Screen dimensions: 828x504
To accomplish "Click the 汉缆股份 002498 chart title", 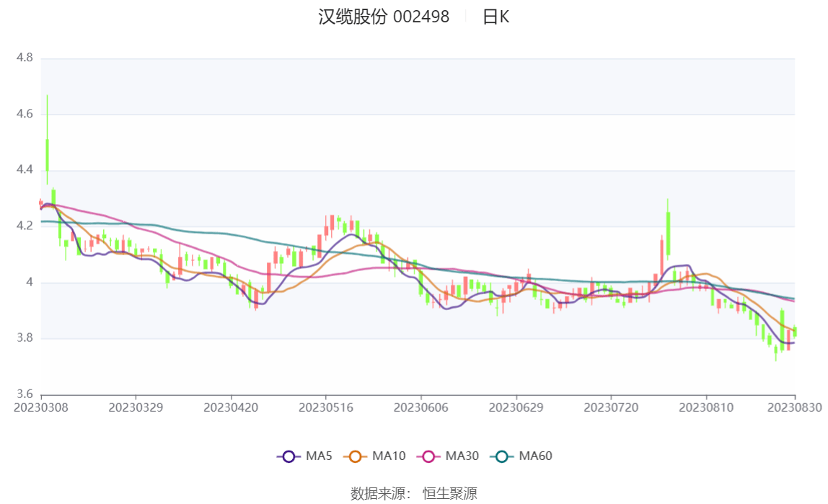I will (x=384, y=17).
